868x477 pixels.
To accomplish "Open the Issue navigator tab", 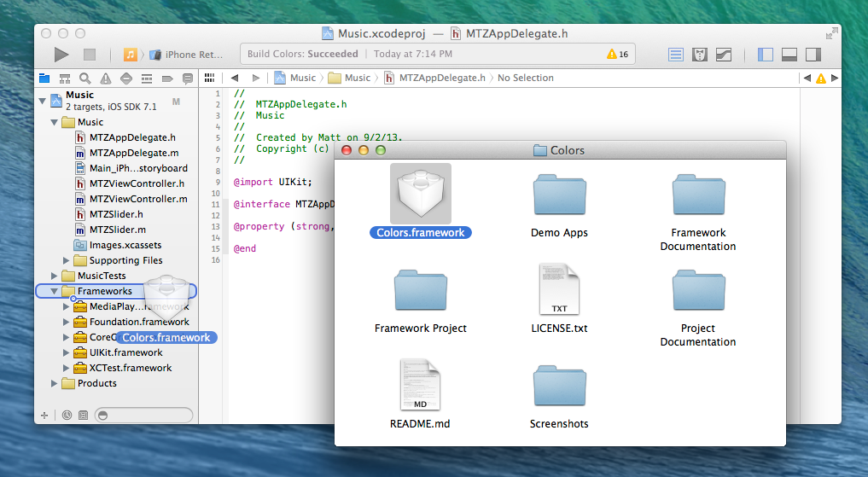I will click(x=105, y=78).
